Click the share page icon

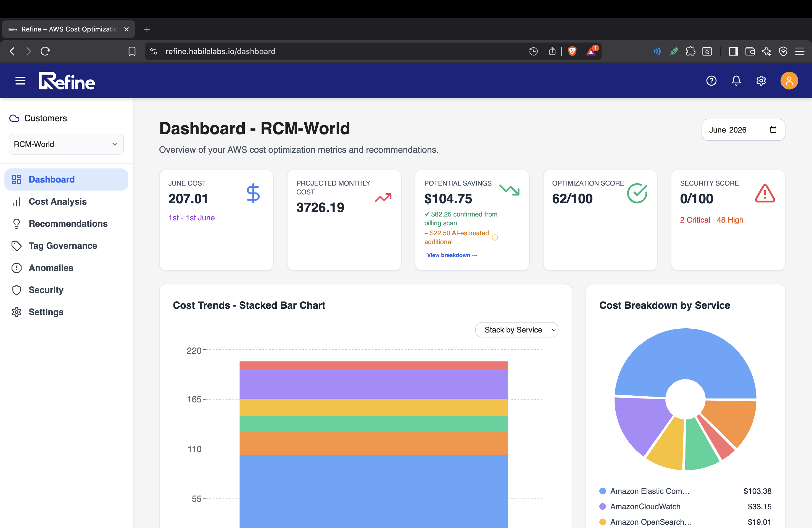552,51
